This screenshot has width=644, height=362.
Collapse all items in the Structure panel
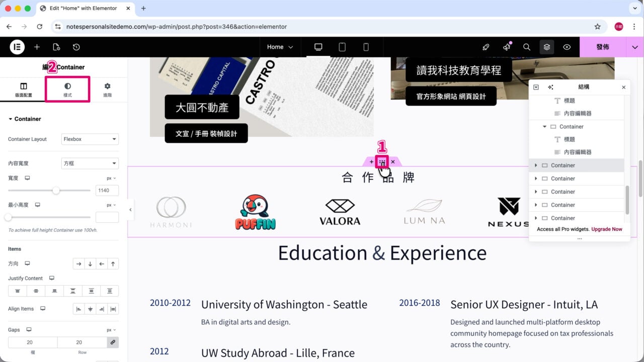pyautogui.click(x=536, y=87)
